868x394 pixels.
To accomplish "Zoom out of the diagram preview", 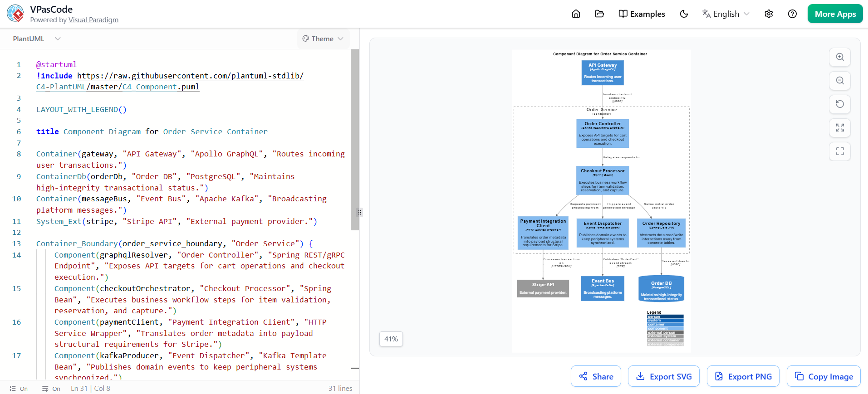I will 840,81.
